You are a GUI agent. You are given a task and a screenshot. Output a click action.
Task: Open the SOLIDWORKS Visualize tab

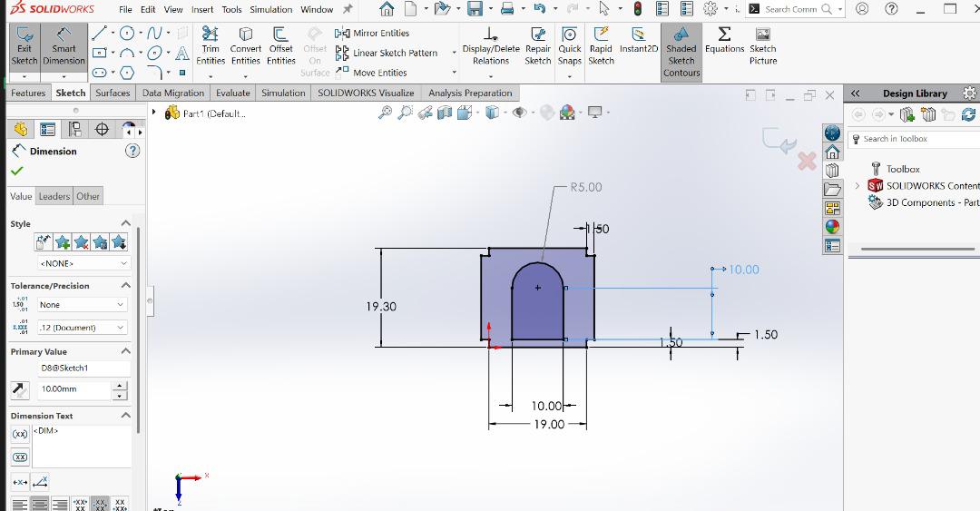[x=366, y=93]
